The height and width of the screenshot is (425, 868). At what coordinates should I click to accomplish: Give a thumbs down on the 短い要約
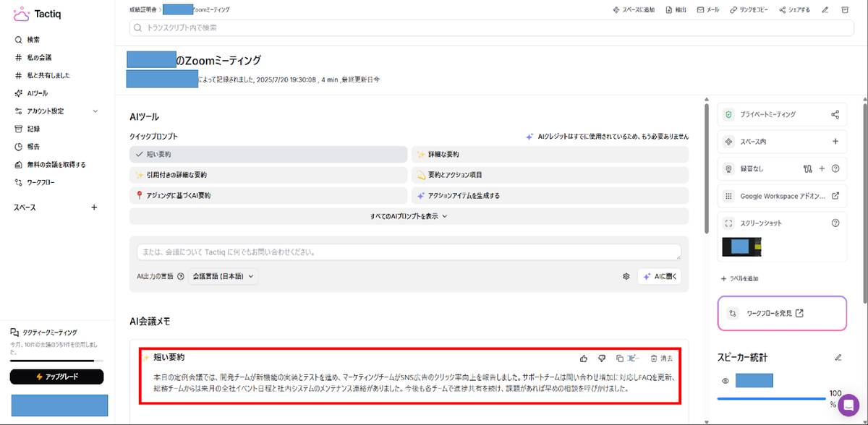pyautogui.click(x=601, y=358)
